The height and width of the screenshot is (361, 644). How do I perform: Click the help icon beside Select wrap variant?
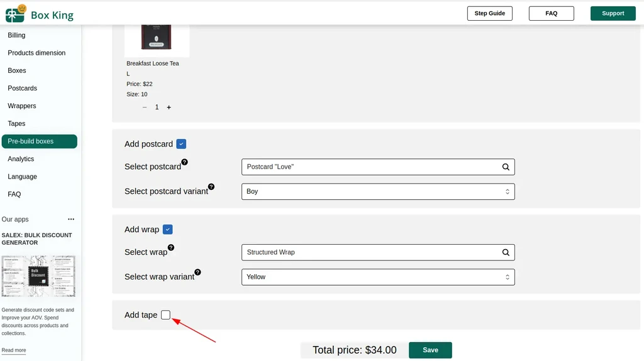[197, 272]
